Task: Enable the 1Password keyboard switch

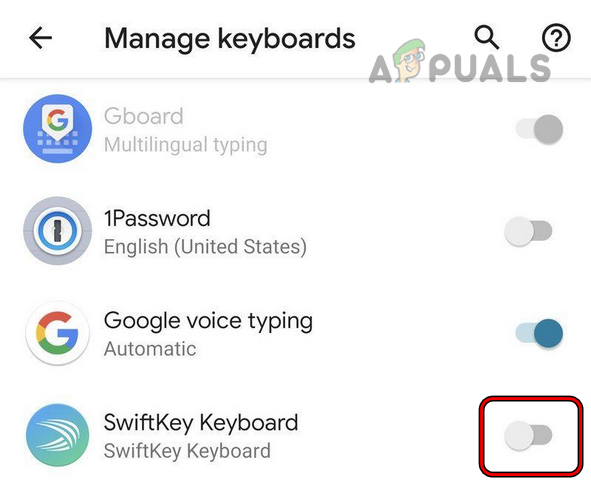Action: 528,231
